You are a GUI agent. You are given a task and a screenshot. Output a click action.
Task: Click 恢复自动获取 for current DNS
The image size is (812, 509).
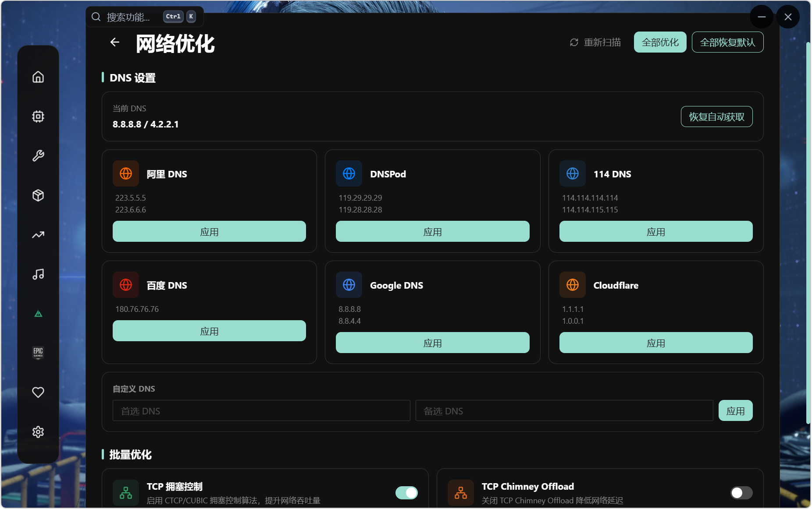pyautogui.click(x=717, y=117)
